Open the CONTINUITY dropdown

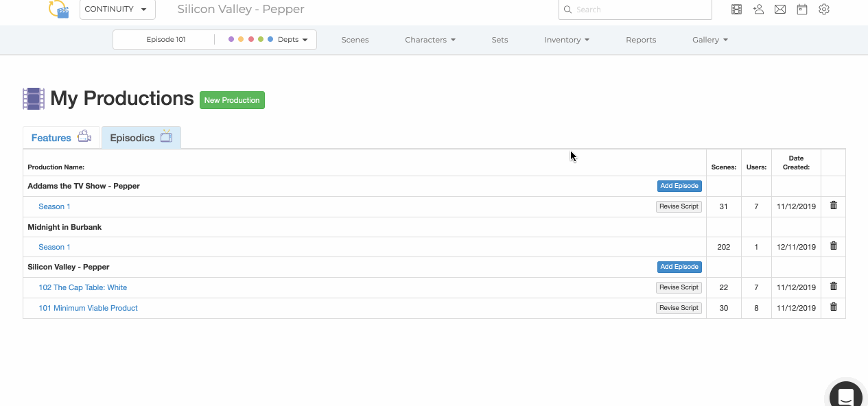tap(117, 10)
